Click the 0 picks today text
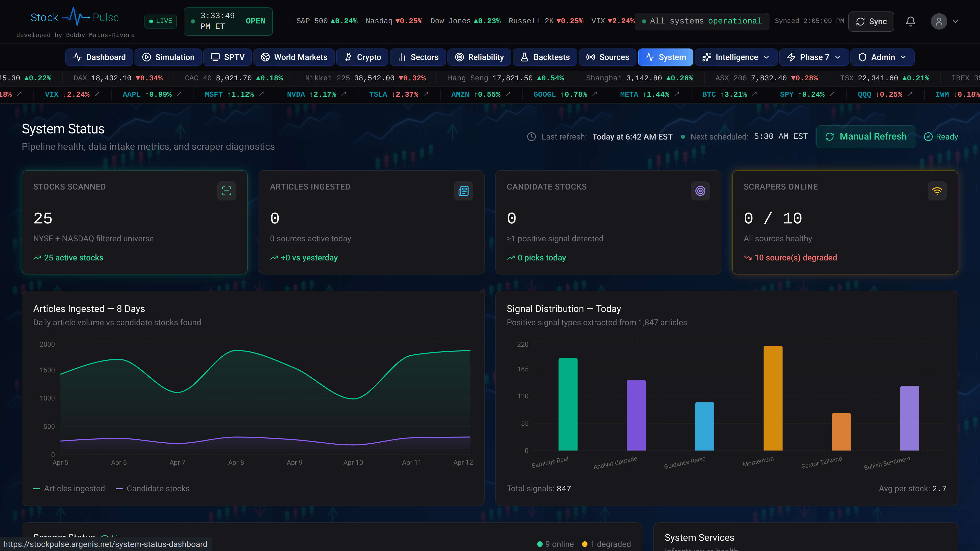The image size is (980, 551). coord(541,258)
